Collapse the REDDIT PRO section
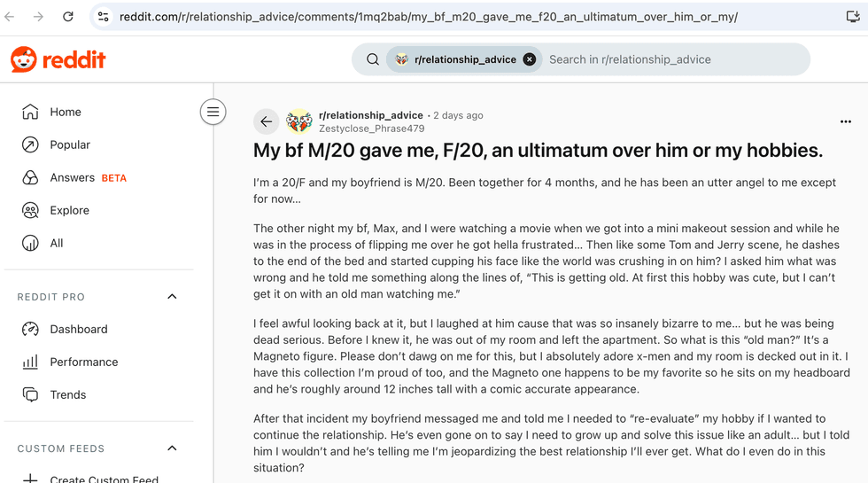The width and height of the screenshot is (868, 483). tap(172, 296)
